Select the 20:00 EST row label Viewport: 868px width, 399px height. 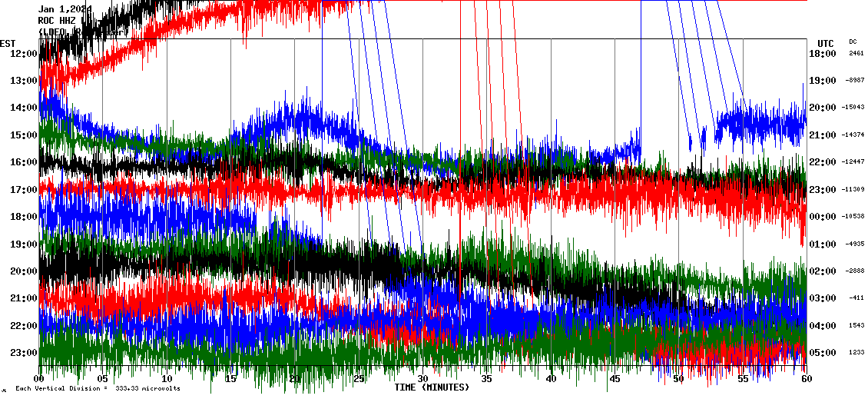click(x=23, y=271)
